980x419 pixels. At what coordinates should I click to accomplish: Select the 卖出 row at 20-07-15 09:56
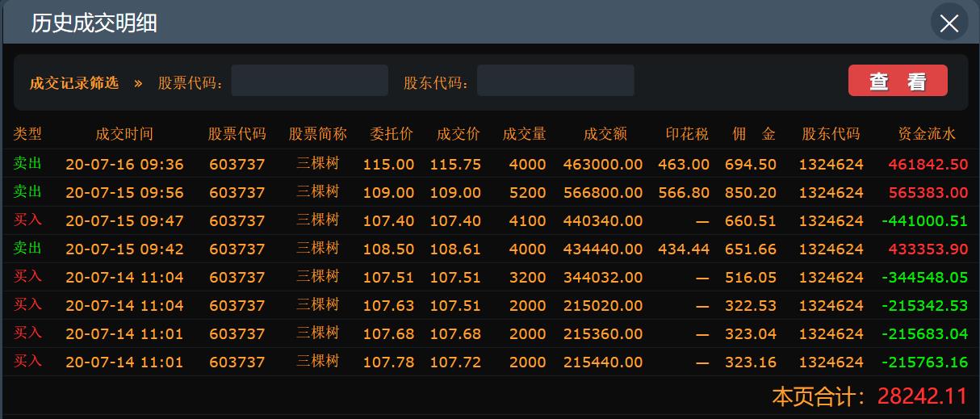pos(124,193)
